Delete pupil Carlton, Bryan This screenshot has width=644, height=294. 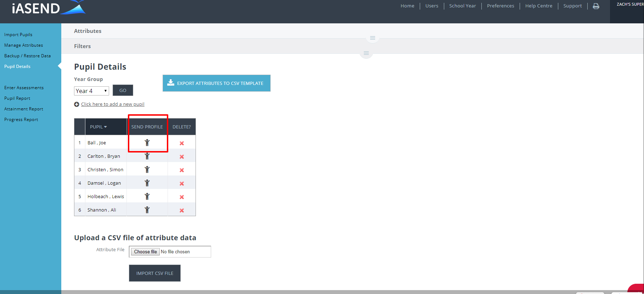click(x=182, y=157)
